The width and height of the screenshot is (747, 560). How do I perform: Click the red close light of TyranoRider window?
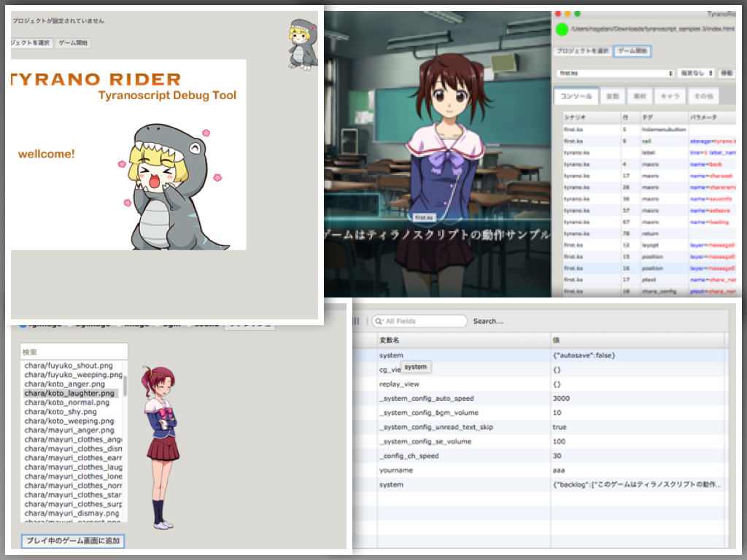click(558, 13)
